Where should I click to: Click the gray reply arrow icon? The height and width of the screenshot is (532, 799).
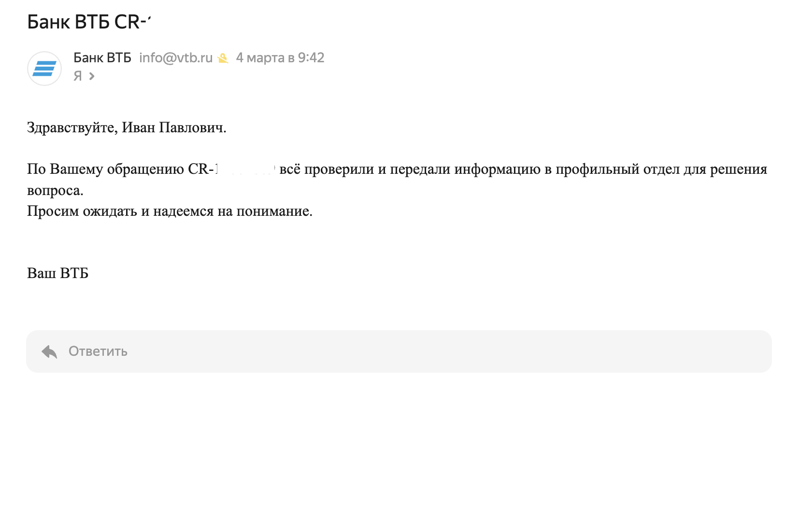click(49, 351)
